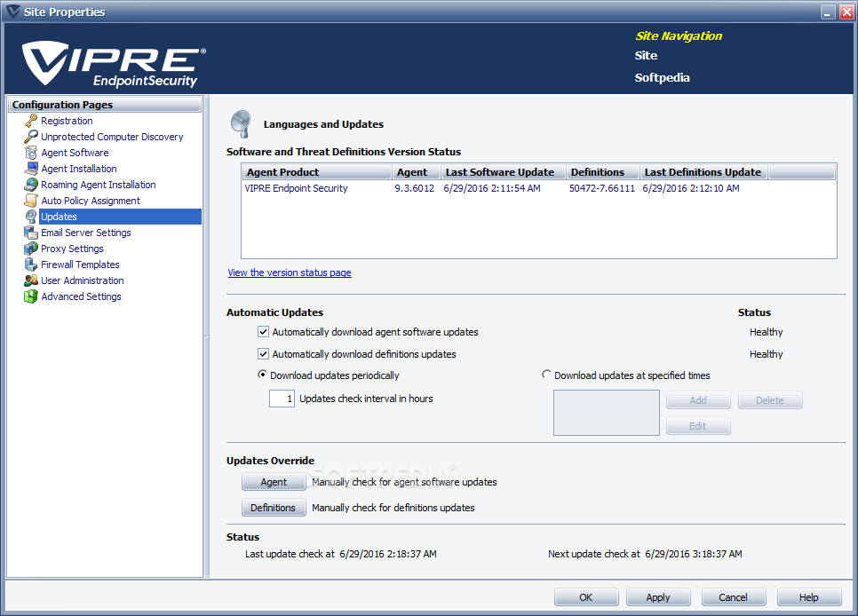Click the Roaming Agent Installation globe icon
858x616 pixels.
point(30,185)
